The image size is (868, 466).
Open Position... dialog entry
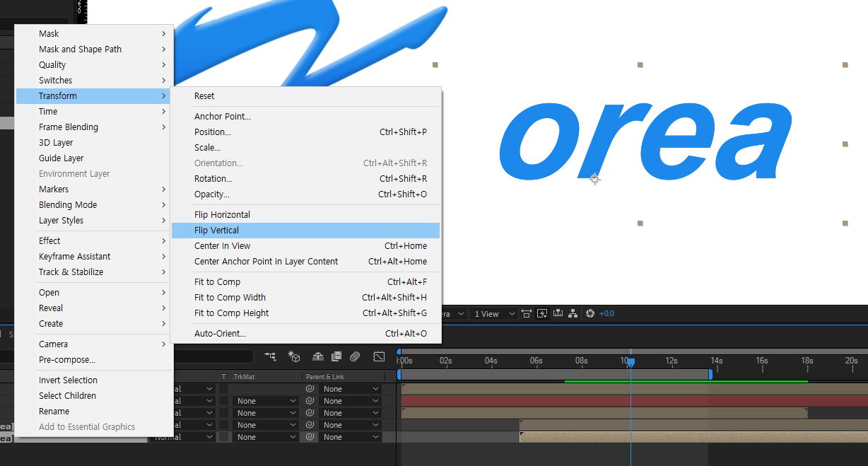[305, 132]
